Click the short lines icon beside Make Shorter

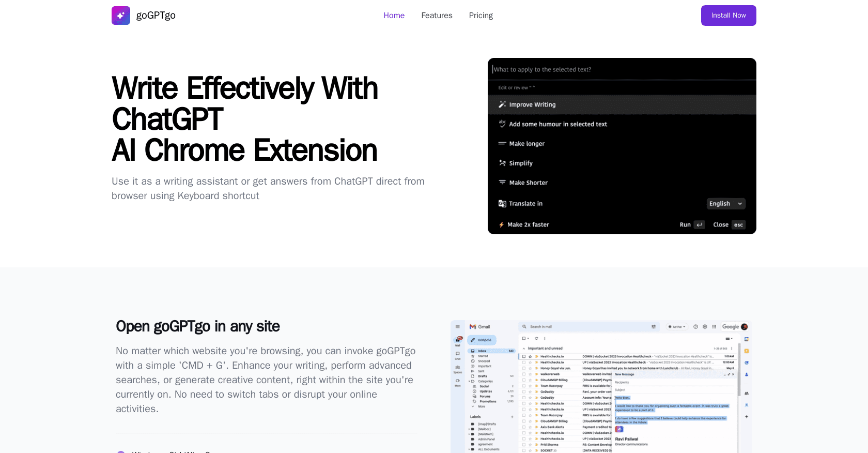502,182
